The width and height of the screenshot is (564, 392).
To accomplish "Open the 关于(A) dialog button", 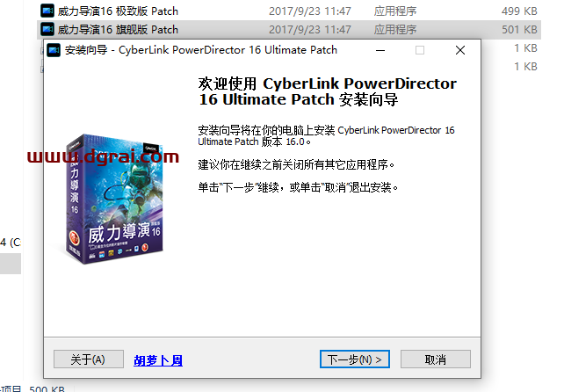I will click(x=89, y=359).
